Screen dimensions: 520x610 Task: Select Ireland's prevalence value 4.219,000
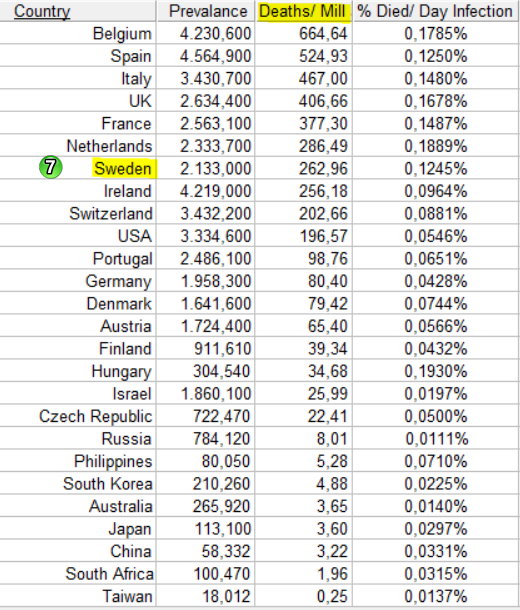pos(215,191)
